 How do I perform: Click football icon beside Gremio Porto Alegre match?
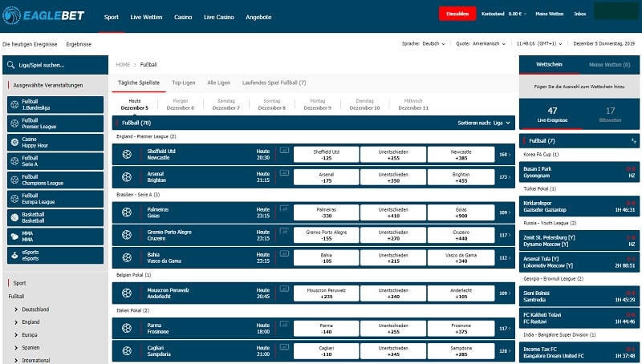[127, 235]
